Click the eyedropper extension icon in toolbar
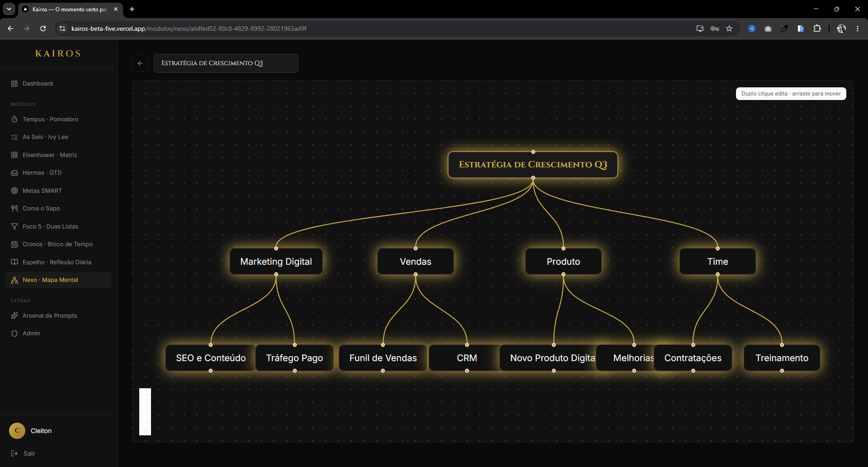This screenshot has height=467, width=868. (x=784, y=29)
